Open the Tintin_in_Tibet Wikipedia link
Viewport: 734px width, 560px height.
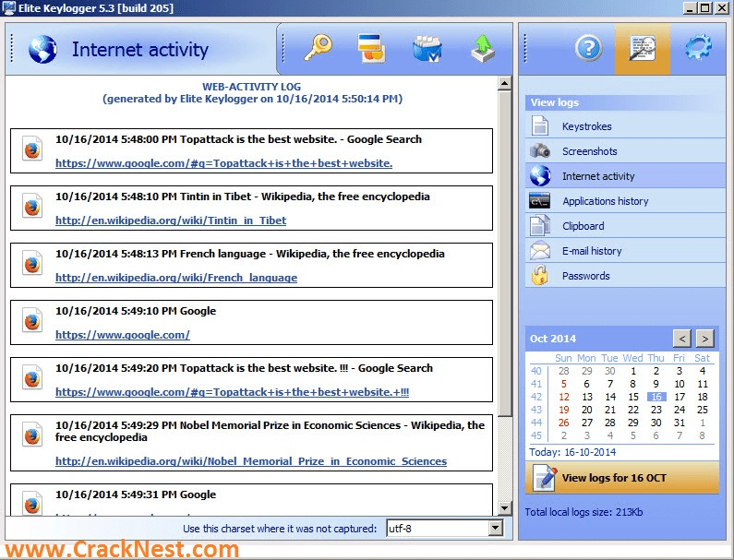(171, 220)
